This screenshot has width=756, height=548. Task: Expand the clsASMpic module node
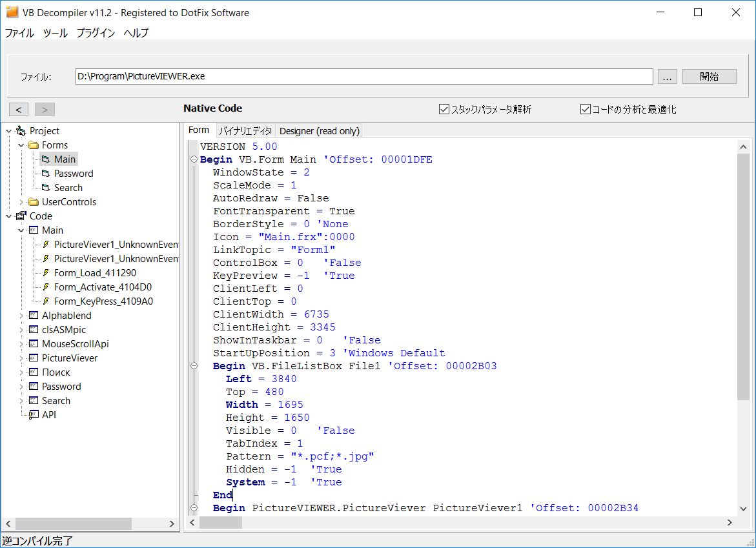(21, 330)
